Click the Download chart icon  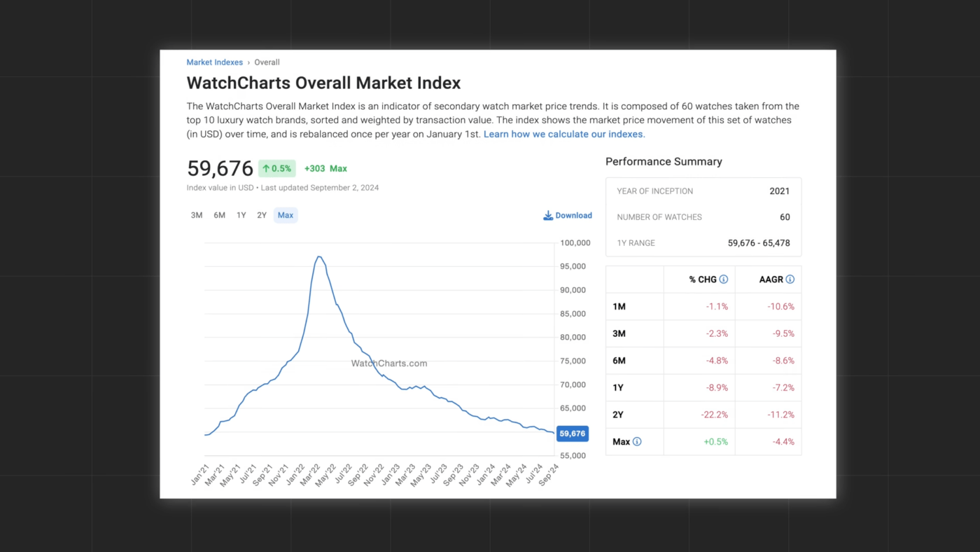pyautogui.click(x=548, y=216)
